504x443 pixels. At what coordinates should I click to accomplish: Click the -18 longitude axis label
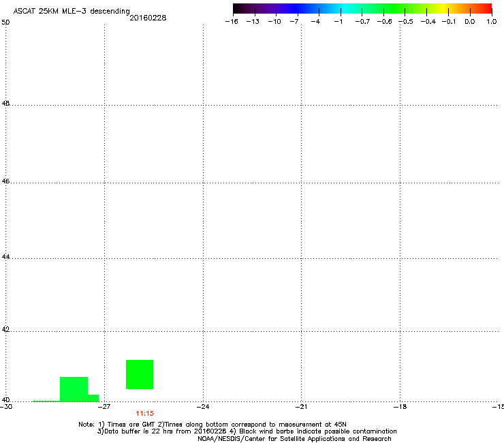400,407
